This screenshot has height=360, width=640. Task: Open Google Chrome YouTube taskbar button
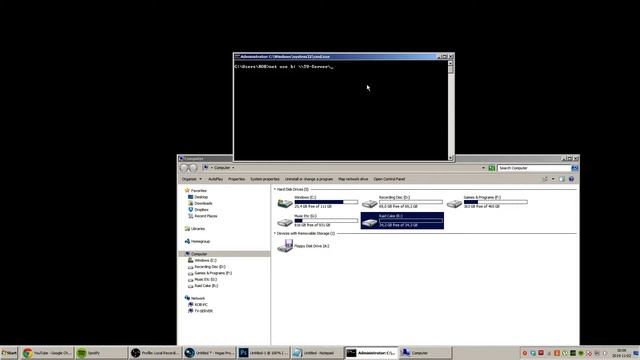coord(47,353)
